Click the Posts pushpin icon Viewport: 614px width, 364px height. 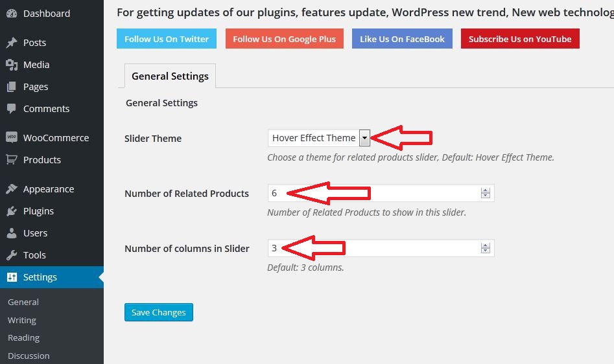[12, 42]
